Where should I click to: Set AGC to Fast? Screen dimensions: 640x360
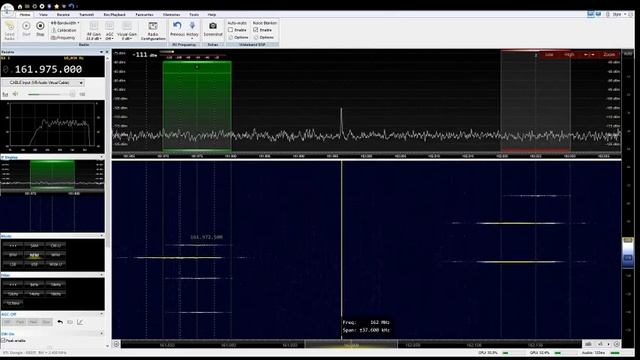pos(20,322)
